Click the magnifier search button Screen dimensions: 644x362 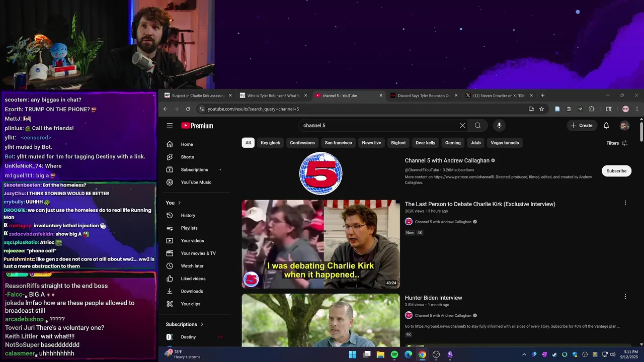(x=477, y=125)
